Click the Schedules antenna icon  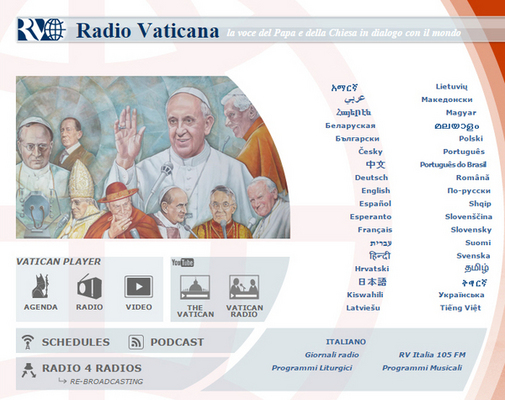click(28, 342)
